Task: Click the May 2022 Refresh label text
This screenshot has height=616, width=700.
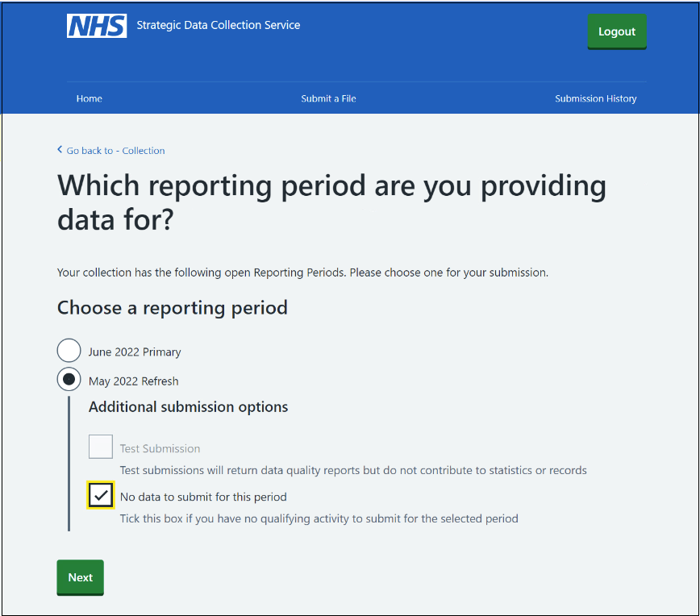Action: tap(134, 381)
